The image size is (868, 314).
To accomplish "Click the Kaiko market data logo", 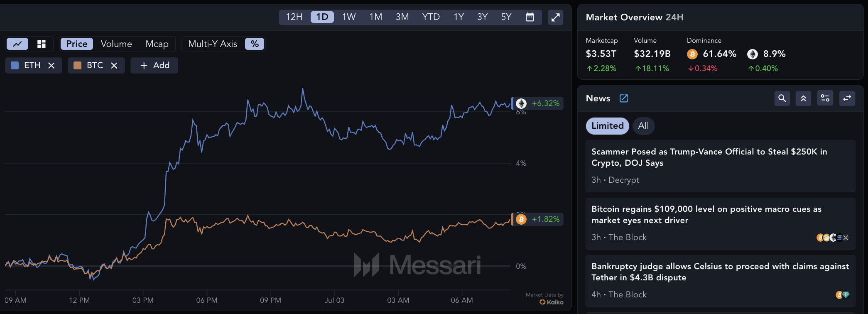I will click(x=552, y=302).
